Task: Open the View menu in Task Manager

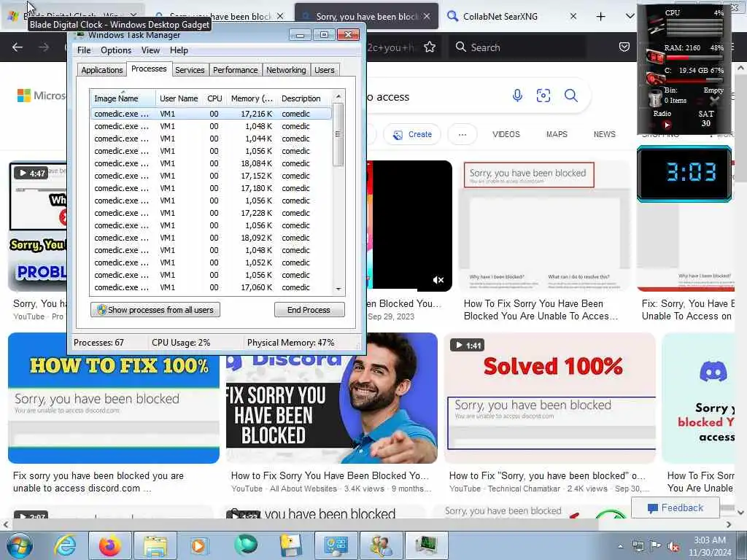Action: (150, 50)
